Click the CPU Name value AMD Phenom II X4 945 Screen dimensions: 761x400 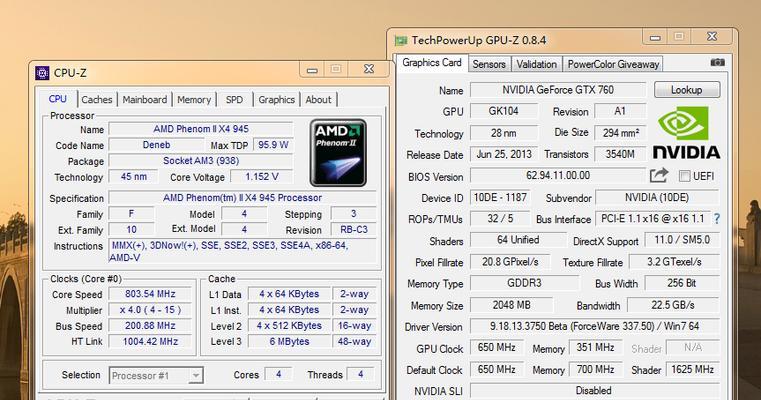point(201,129)
